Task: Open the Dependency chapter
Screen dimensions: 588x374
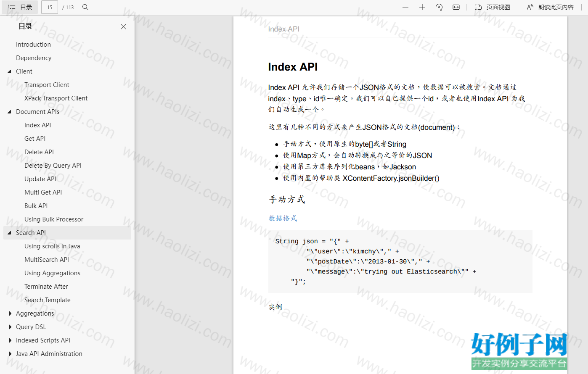Action: [x=34, y=58]
